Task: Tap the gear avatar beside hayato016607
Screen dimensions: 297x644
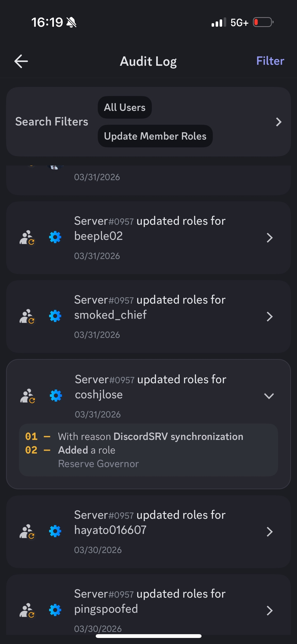Action: pos(55,531)
